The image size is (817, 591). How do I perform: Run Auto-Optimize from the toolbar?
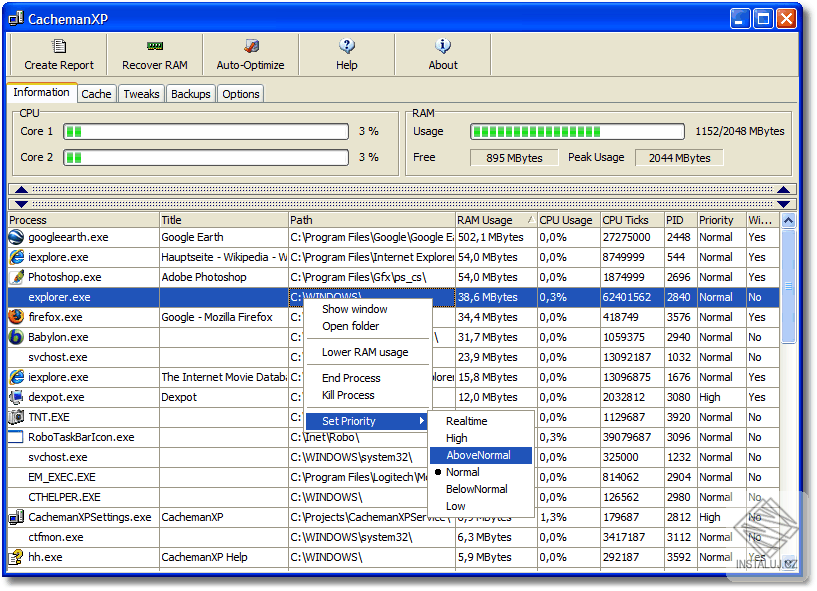(251, 47)
